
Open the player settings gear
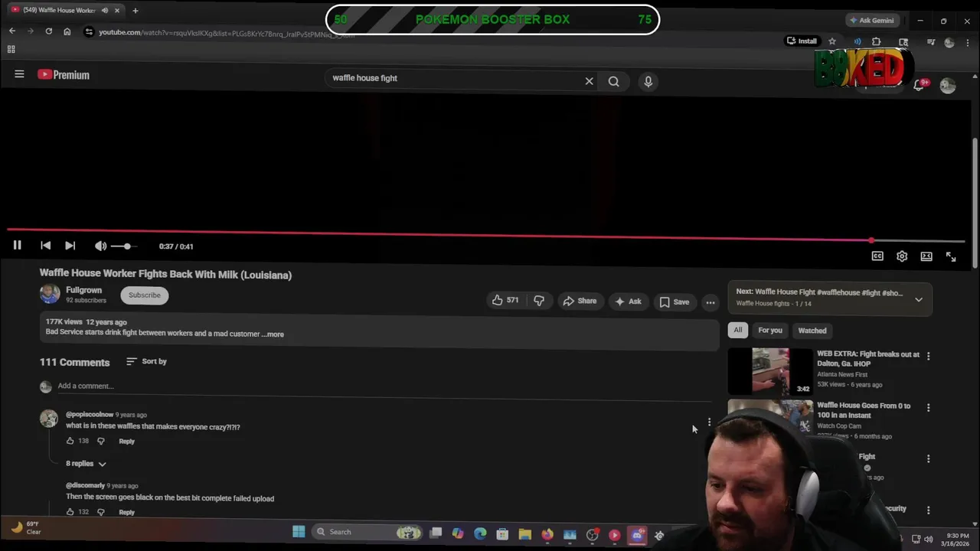click(902, 256)
